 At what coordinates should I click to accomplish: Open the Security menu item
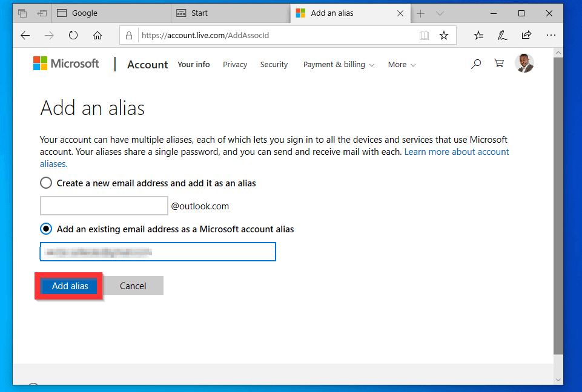[x=274, y=65]
